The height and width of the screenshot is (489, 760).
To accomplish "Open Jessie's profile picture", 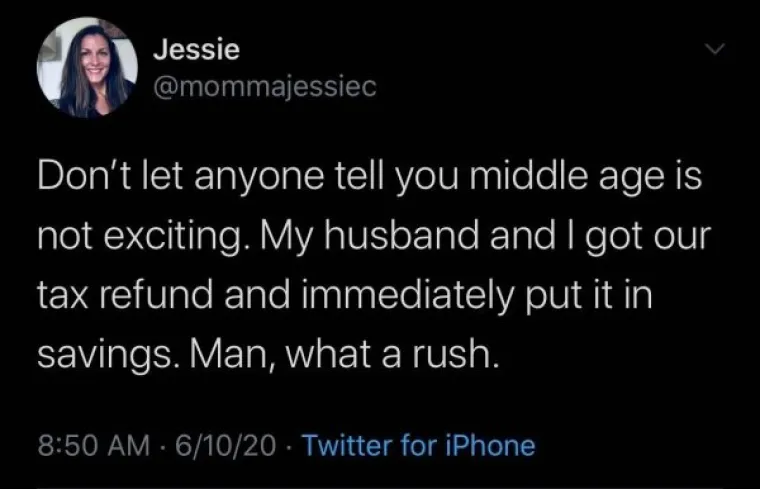I will coord(87,67).
